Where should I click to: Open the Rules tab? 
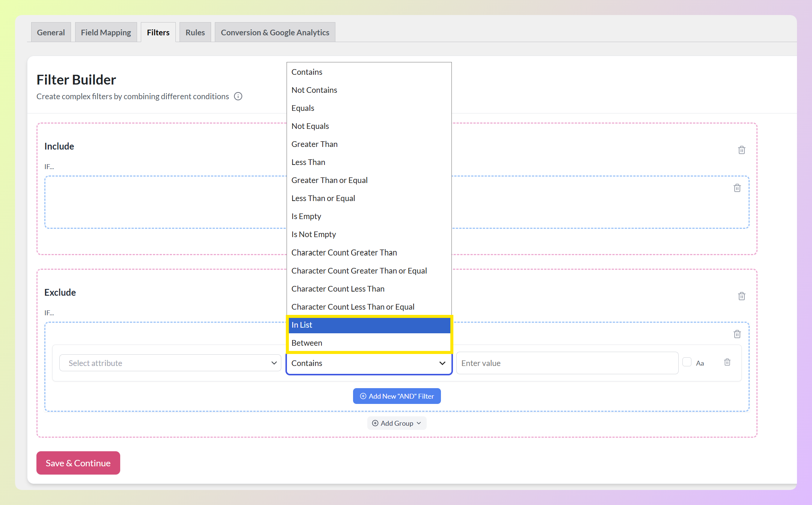[x=195, y=32]
